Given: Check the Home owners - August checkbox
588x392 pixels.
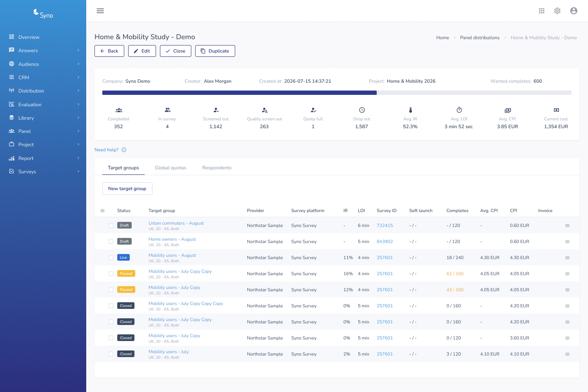Looking at the screenshot, I should [111, 241].
